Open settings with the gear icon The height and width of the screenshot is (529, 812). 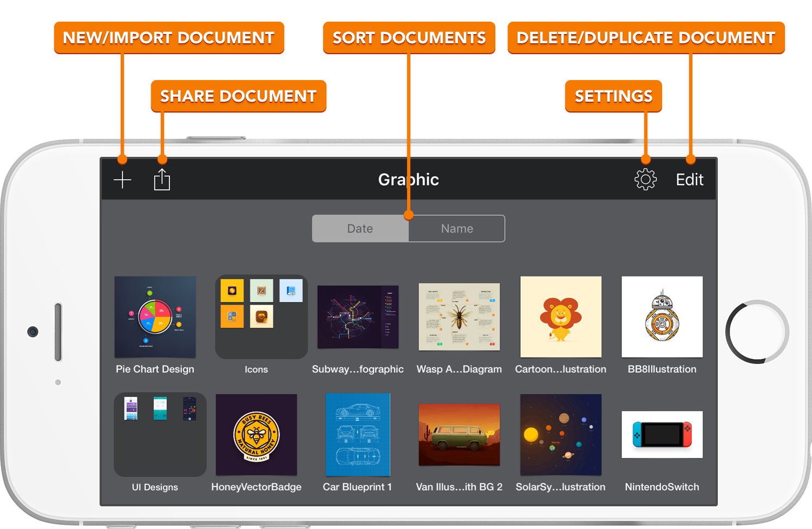(645, 180)
